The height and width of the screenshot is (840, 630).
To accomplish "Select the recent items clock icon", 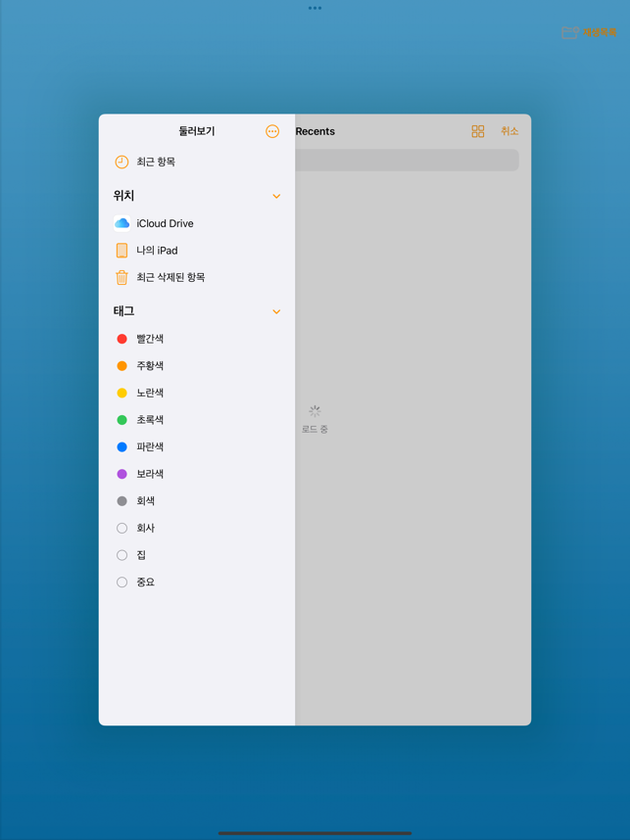I will (x=121, y=162).
